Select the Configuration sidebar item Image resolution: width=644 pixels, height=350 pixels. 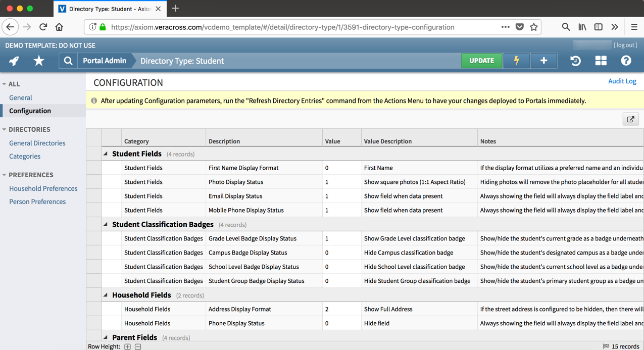[30, 111]
